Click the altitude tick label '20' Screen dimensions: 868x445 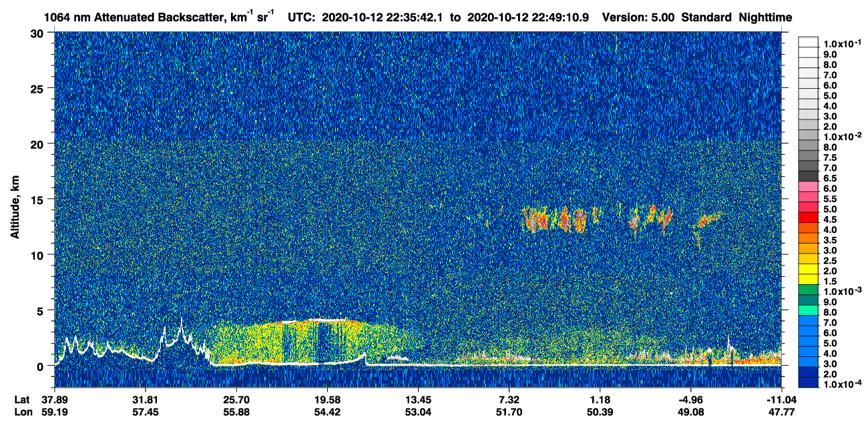[x=38, y=144]
